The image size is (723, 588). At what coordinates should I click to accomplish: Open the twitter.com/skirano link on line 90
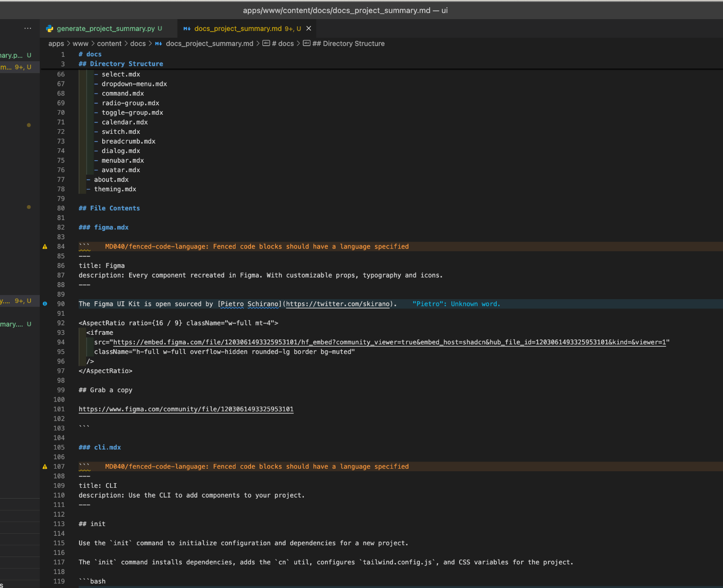pyautogui.click(x=338, y=304)
